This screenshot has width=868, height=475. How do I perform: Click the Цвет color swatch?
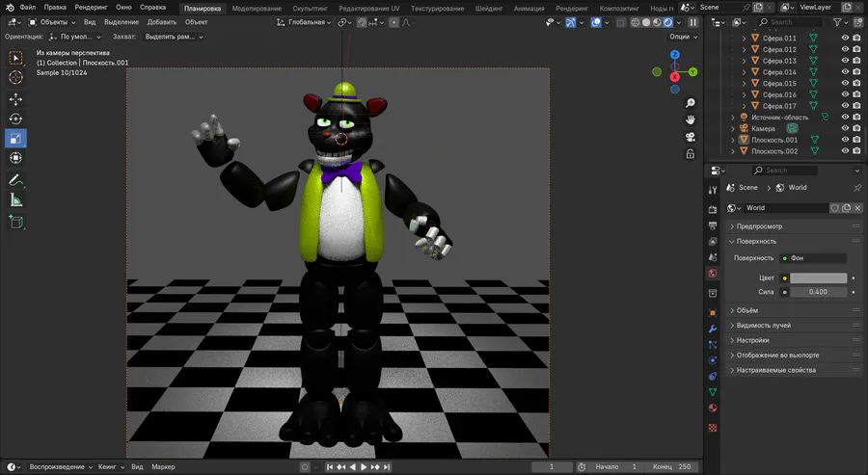pyautogui.click(x=818, y=278)
